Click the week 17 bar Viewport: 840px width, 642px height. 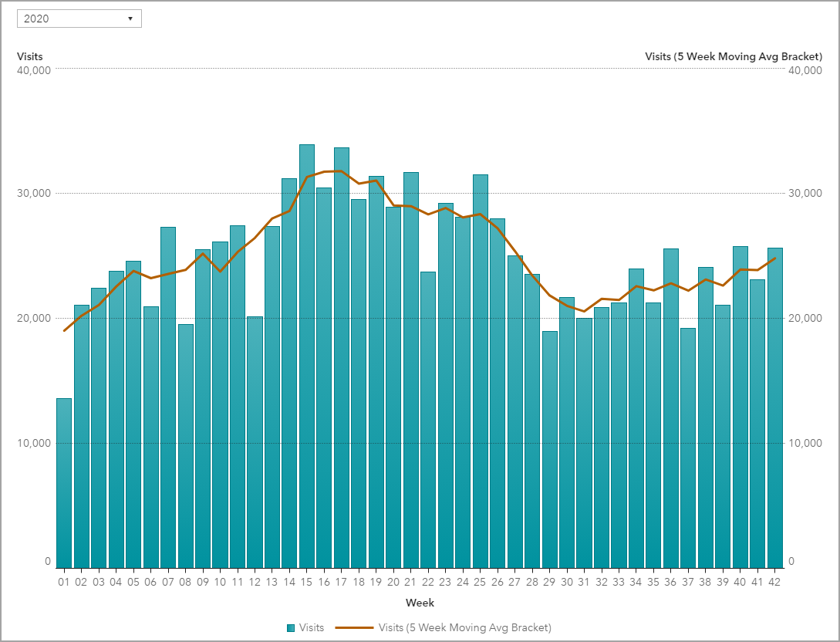342,356
